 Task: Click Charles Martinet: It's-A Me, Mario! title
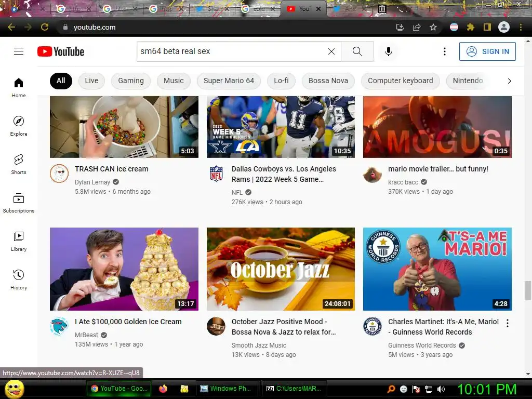[443, 327]
